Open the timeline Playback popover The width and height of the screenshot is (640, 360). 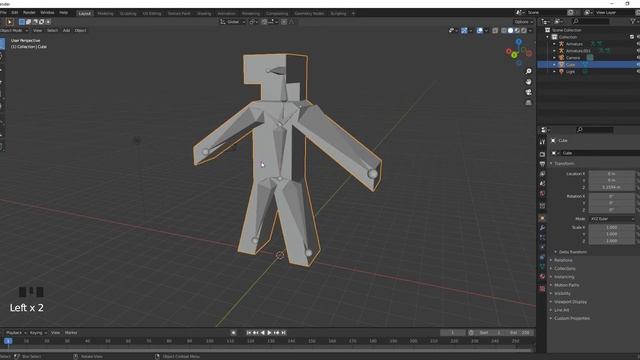pyautogui.click(x=16, y=333)
